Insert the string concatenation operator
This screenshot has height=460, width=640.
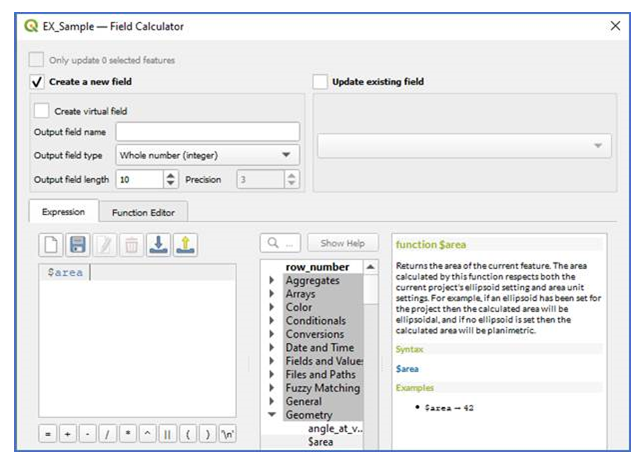pyautogui.click(x=167, y=434)
